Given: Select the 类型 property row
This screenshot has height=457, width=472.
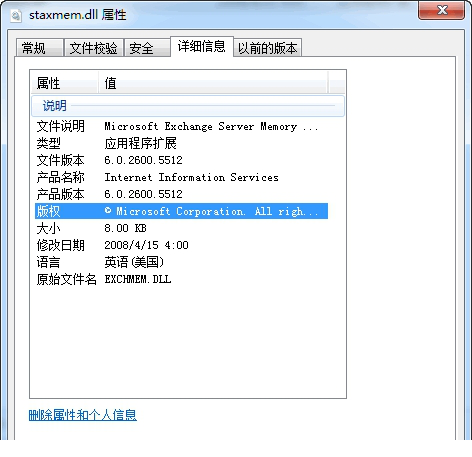Looking at the screenshot, I should click(x=181, y=143).
